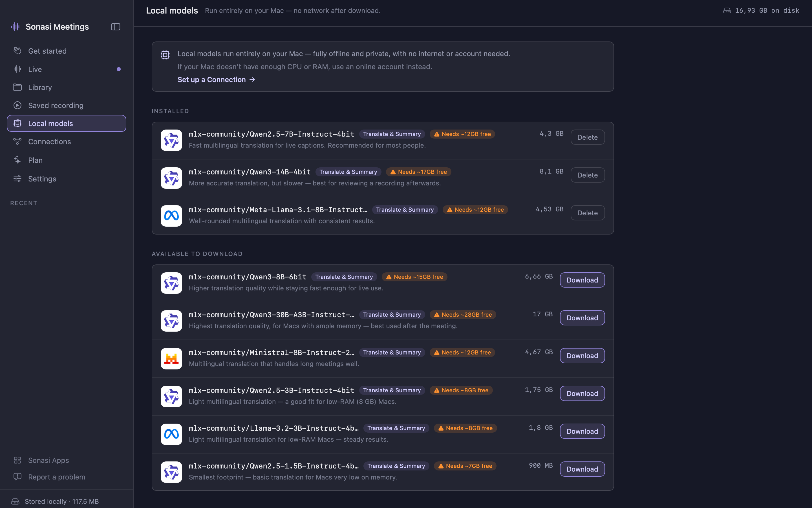The width and height of the screenshot is (812, 508).
Task: Click the Saved recording play icon
Action: coord(17,106)
